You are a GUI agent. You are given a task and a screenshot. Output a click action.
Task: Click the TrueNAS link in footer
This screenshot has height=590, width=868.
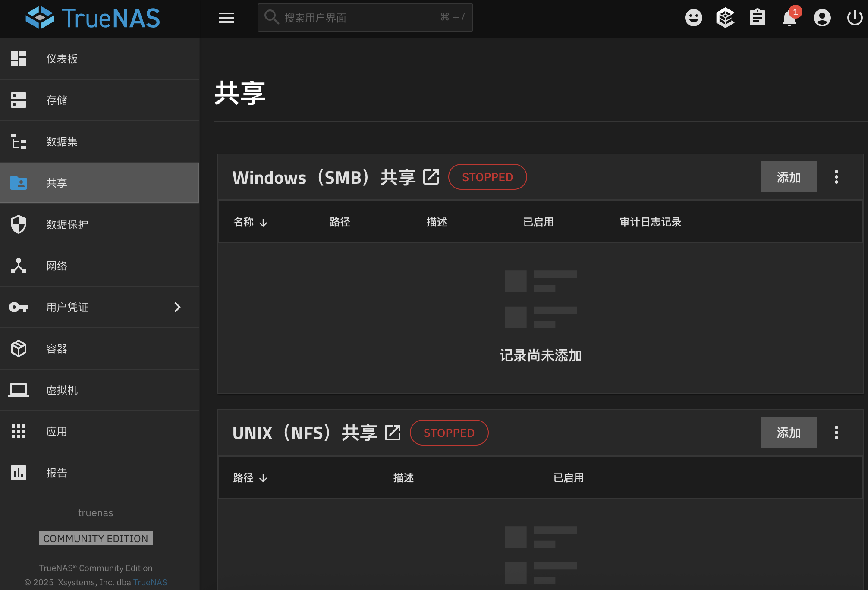(150, 582)
